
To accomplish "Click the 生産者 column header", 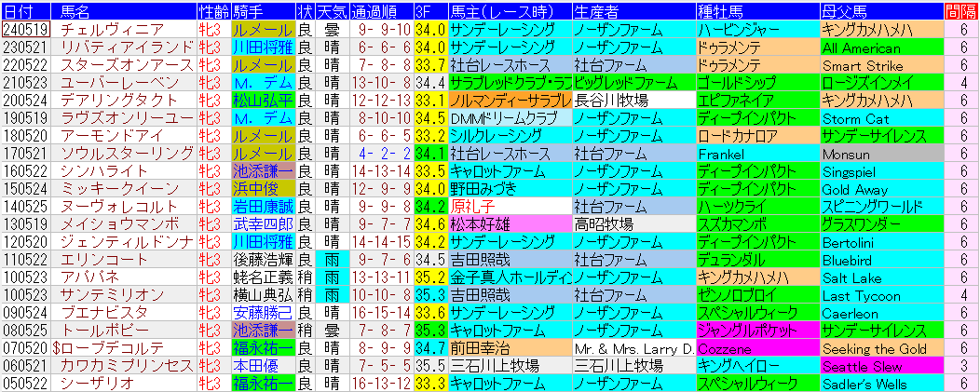I will [633, 12].
